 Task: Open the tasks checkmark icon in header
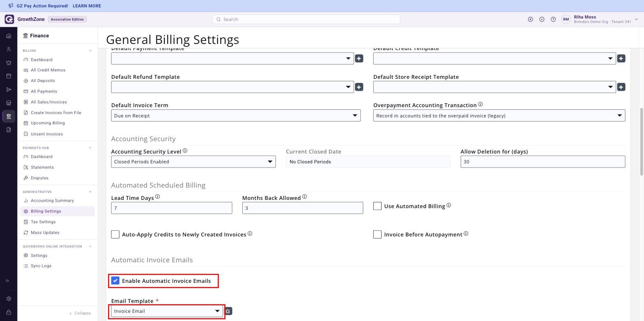click(542, 19)
